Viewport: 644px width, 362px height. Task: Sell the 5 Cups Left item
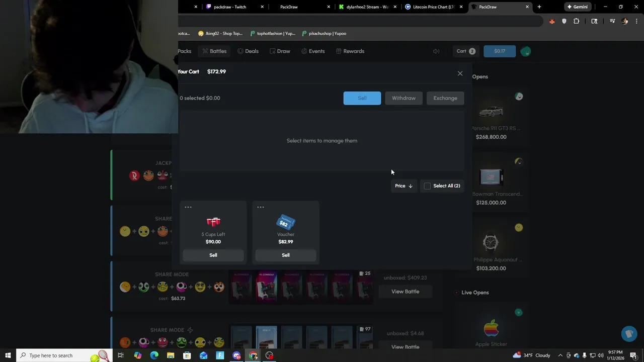click(213, 255)
